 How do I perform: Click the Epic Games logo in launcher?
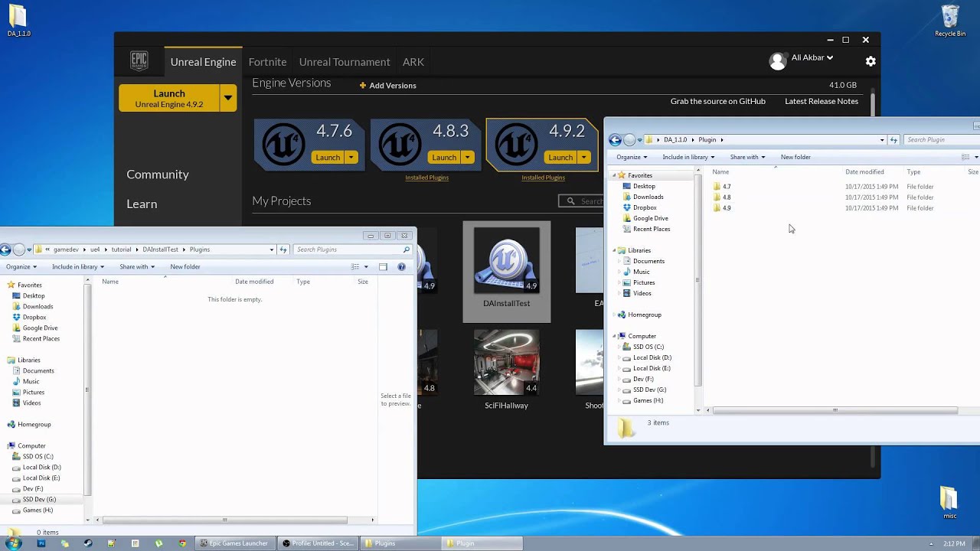tap(139, 61)
